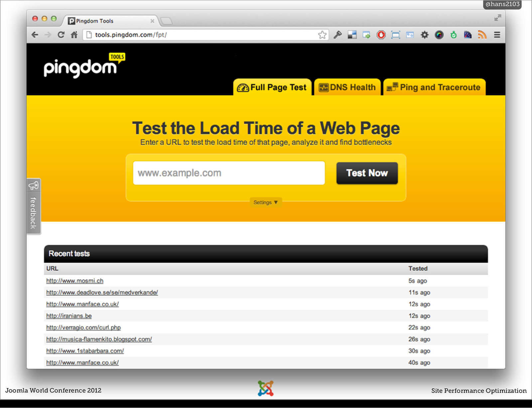Switch to the DNS Health tab
Viewport: 532px width, 410px height.
(x=347, y=87)
